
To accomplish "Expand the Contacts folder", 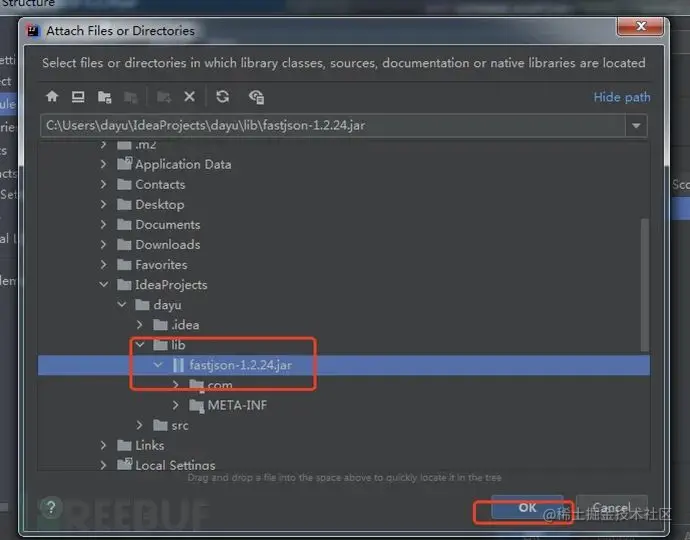I will [103, 184].
